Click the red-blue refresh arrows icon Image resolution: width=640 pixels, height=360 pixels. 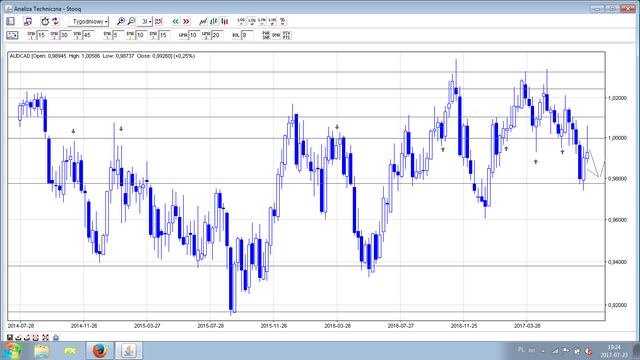pyautogui.click(x=55, y=21)
